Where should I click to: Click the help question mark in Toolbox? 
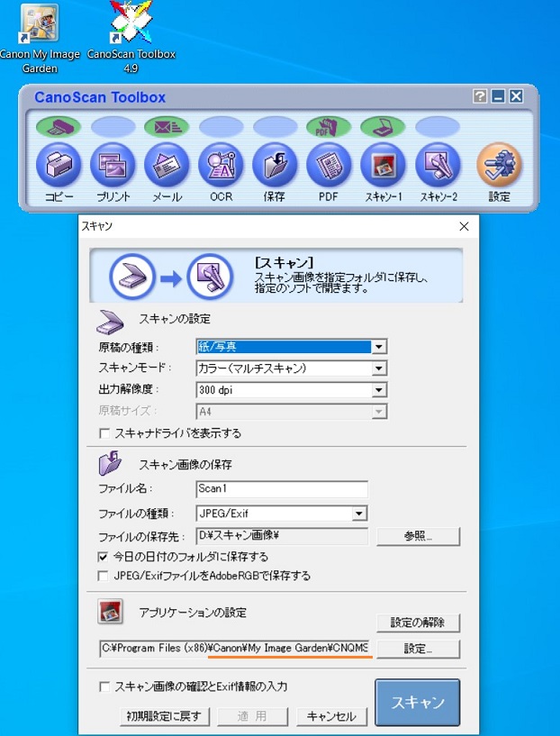point(480,96)
